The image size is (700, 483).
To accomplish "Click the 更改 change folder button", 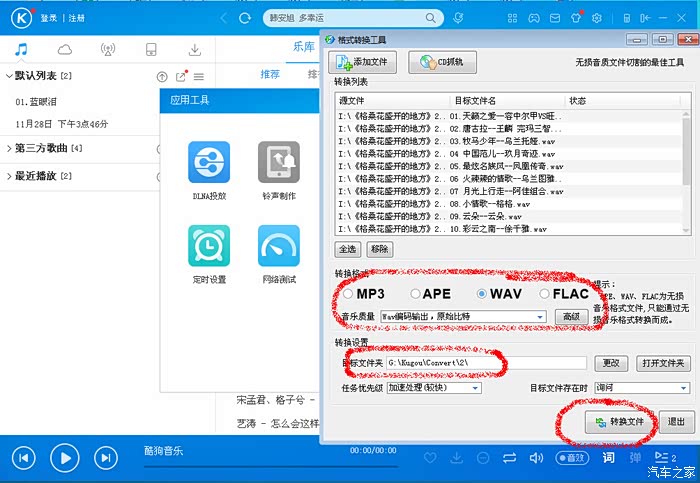I will [x=611, y=363].
